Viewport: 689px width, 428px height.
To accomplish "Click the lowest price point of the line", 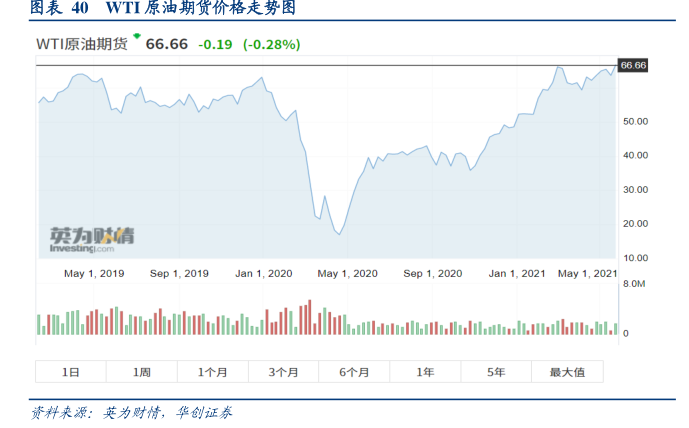I will click(340, 234).
